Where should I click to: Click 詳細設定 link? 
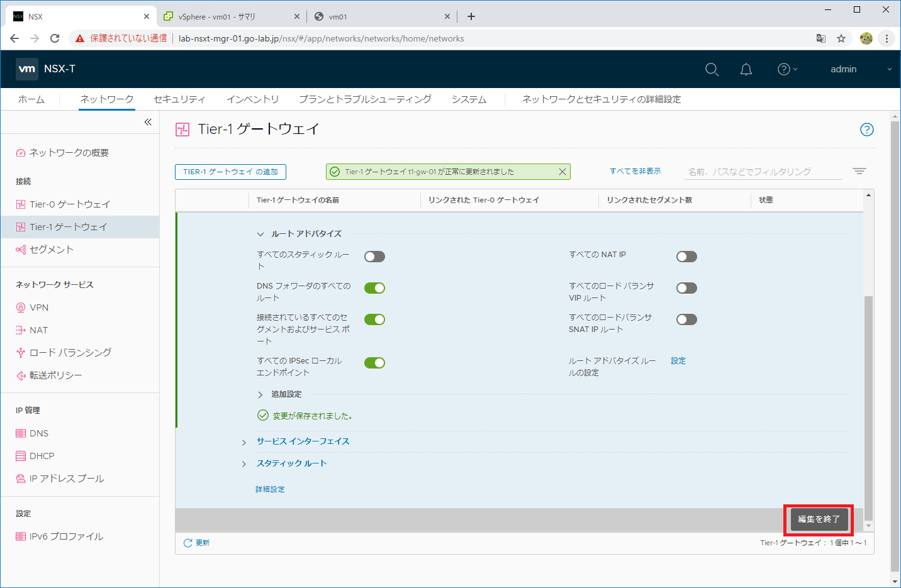[x=270, y=489]
